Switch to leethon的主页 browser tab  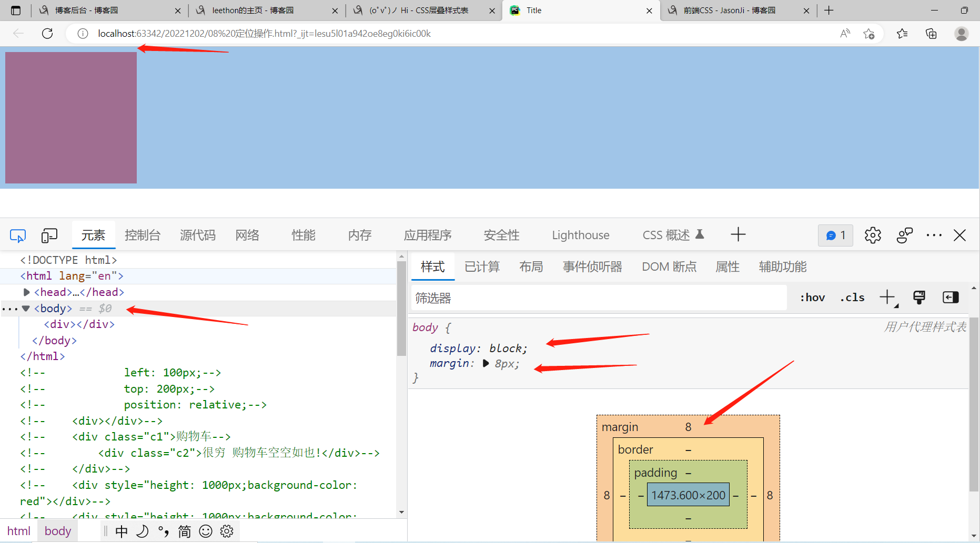(x=267, y=11)
